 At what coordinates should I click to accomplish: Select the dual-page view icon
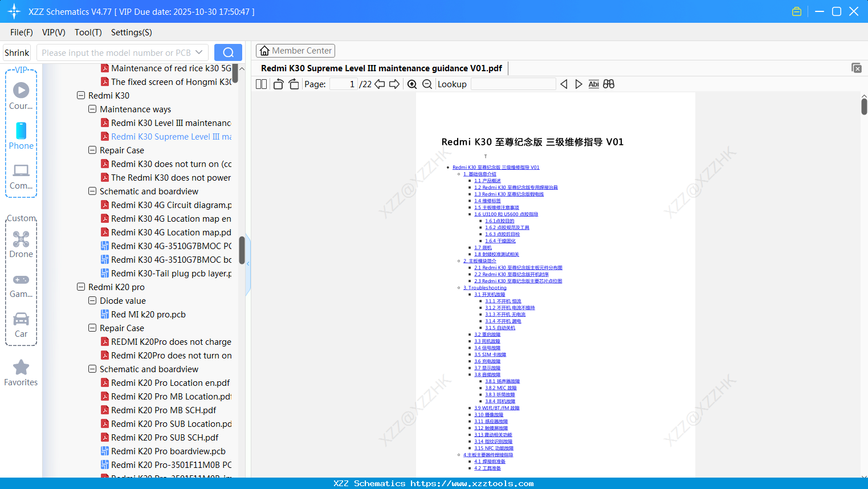point(261,84)
